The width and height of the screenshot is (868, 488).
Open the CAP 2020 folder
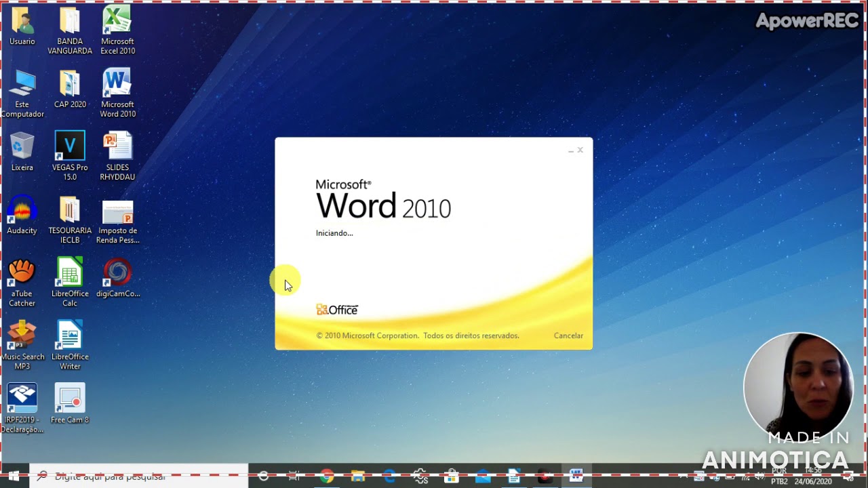(x=70, y=89)
